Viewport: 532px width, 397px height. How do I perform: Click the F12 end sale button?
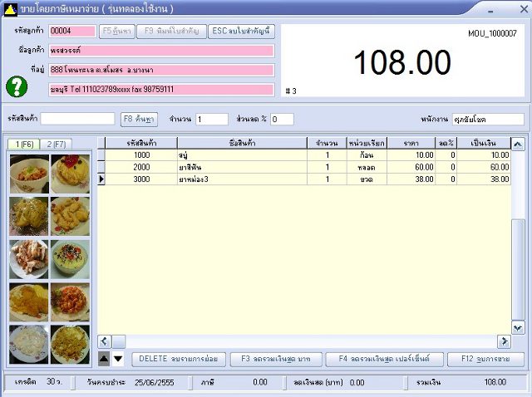(x=485, y=360)
